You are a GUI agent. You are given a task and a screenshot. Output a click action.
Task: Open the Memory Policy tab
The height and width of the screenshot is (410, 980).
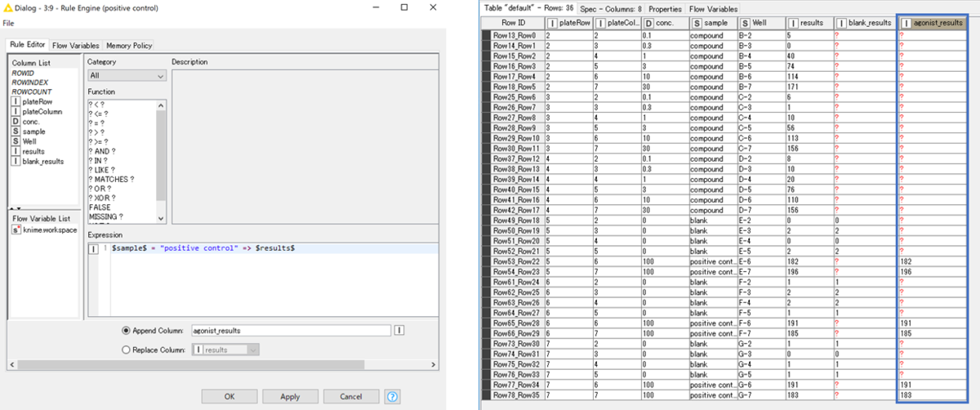[129, 46]
